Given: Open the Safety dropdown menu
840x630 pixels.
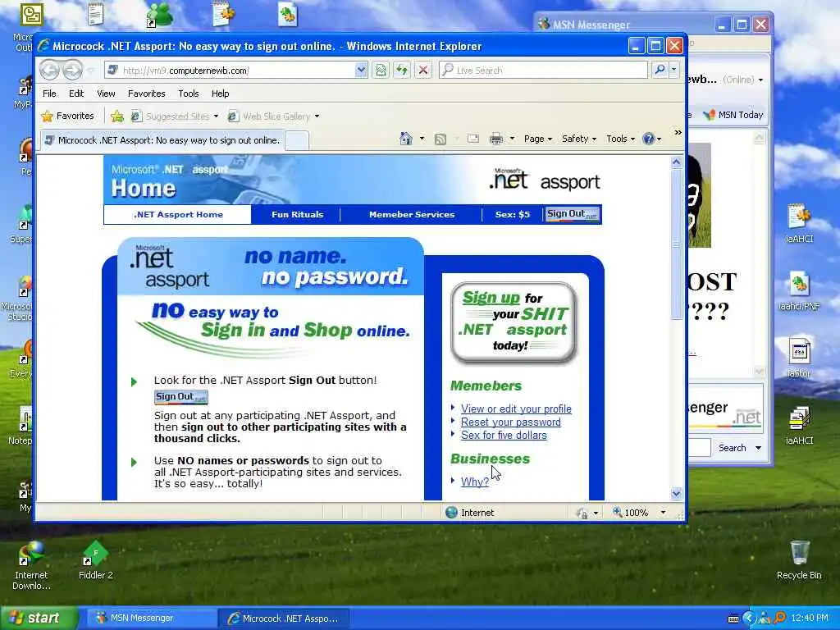Looking at the screenshot, I should point(578,139).
